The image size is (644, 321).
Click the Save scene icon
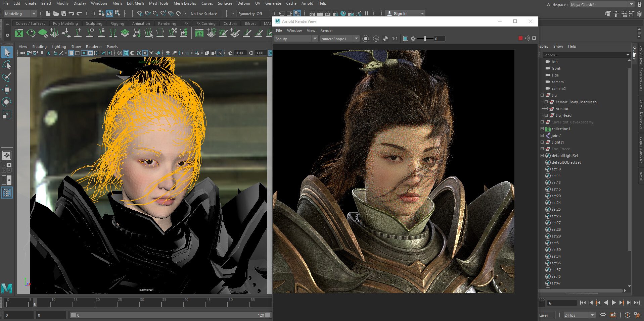coord(64,14)
